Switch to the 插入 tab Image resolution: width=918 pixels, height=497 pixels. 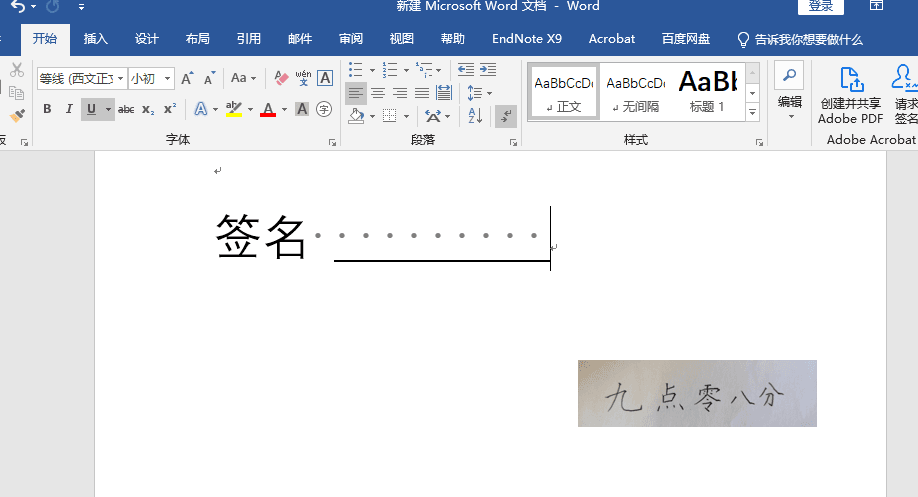[96, 39]
